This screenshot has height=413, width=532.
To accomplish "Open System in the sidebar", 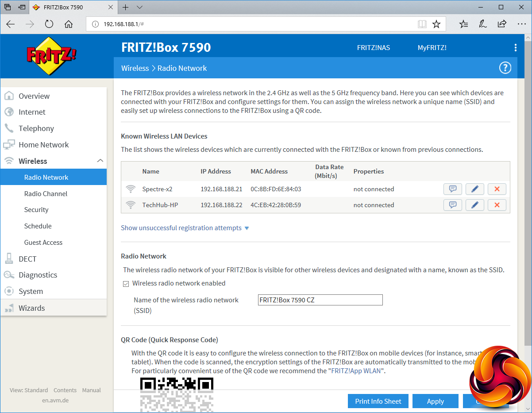I will (x=54, y=291).
